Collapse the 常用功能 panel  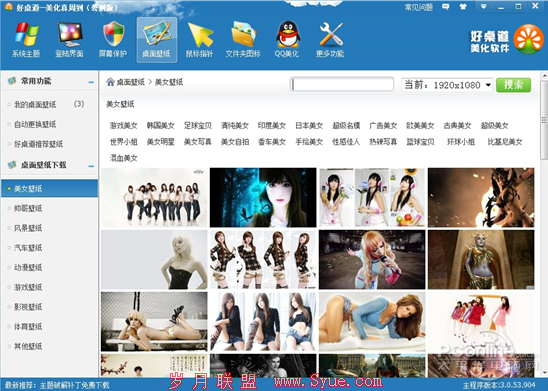tap(91, 82)
